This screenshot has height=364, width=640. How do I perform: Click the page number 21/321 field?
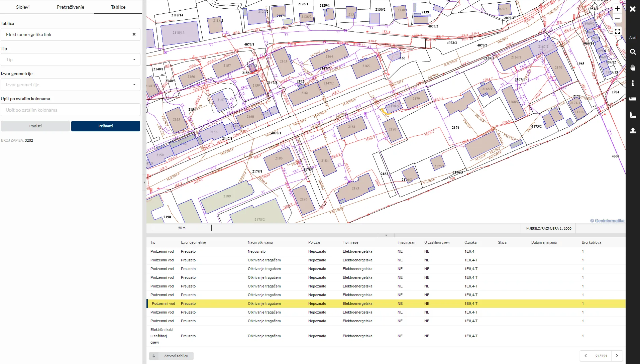[601, 356]
